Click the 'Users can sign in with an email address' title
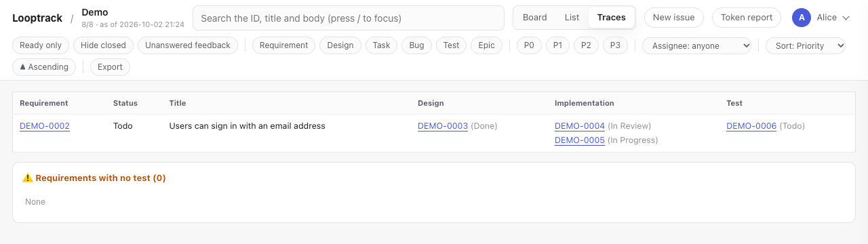This screenshot has height=244, width=868. point(248,126)
